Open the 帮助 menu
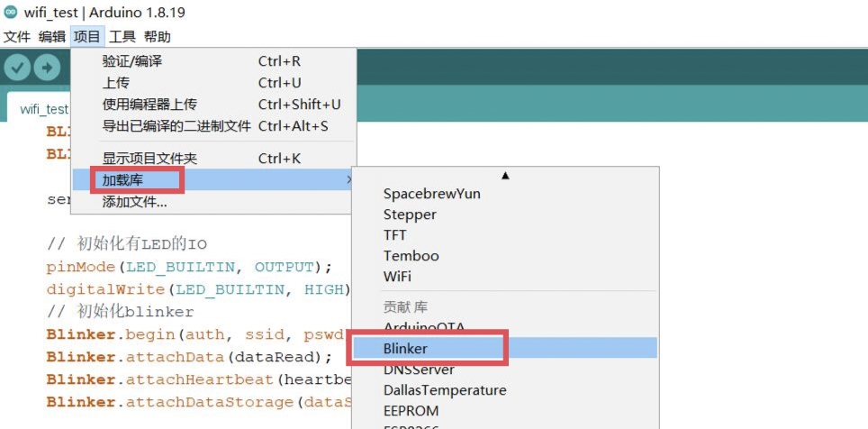Viewport: 868px width, 429px height. tap(158, 37)
